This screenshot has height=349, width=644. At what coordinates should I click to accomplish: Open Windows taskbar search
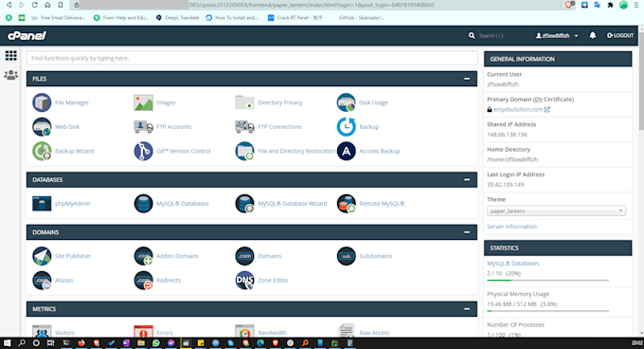point(22,342)
